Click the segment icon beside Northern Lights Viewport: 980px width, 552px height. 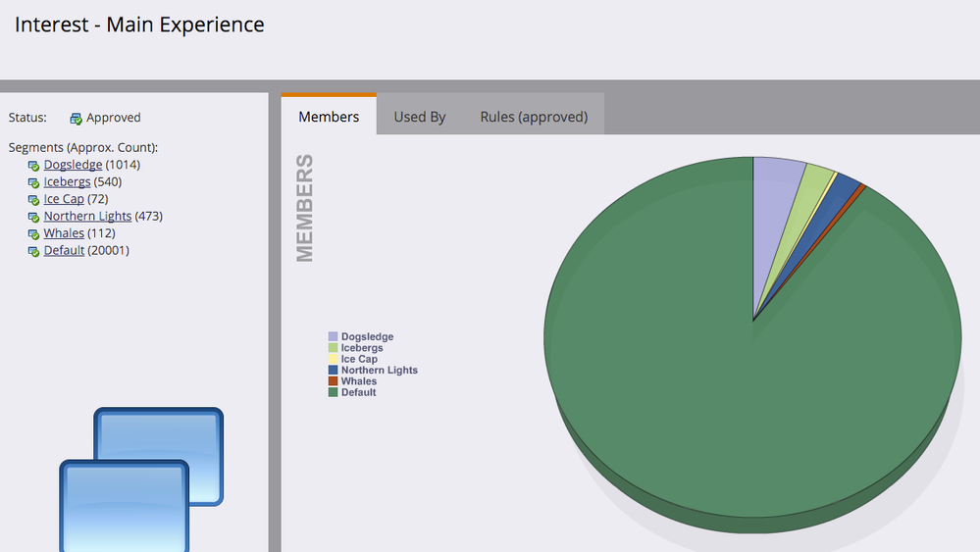33,217
